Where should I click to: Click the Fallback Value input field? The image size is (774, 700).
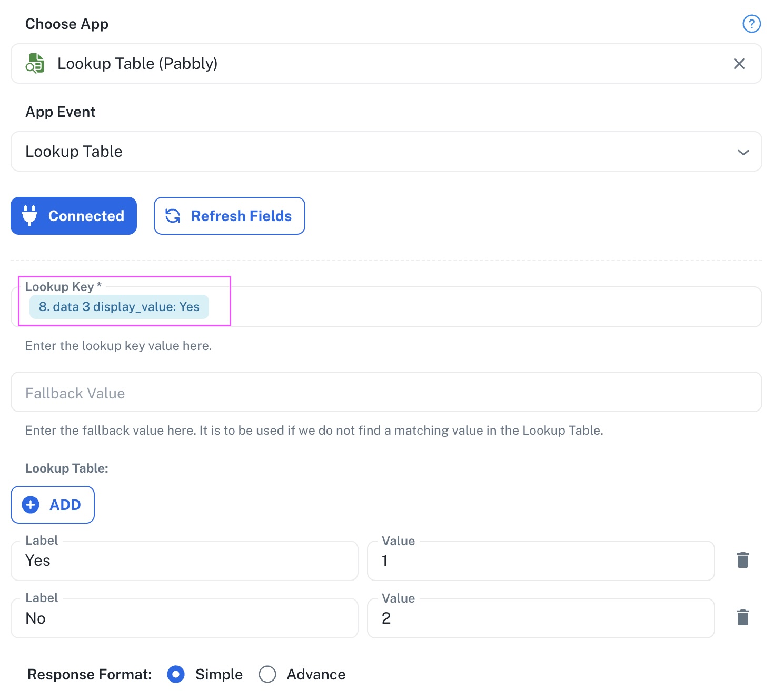point(386,392)
